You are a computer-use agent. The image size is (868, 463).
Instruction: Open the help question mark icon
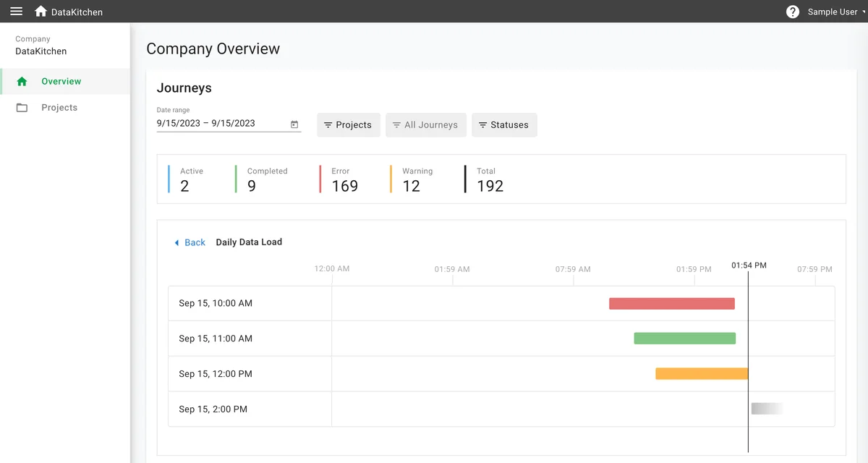click(x=792, y=12)
